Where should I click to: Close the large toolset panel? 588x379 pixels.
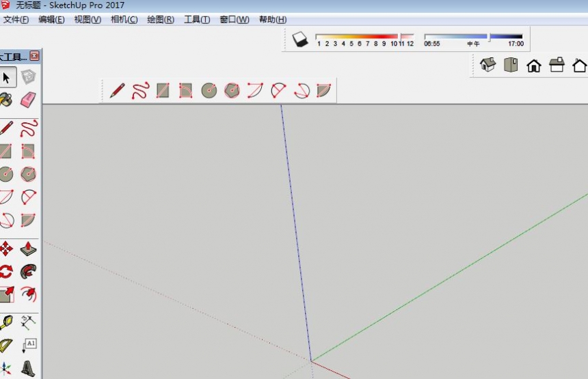pos(34,56)
